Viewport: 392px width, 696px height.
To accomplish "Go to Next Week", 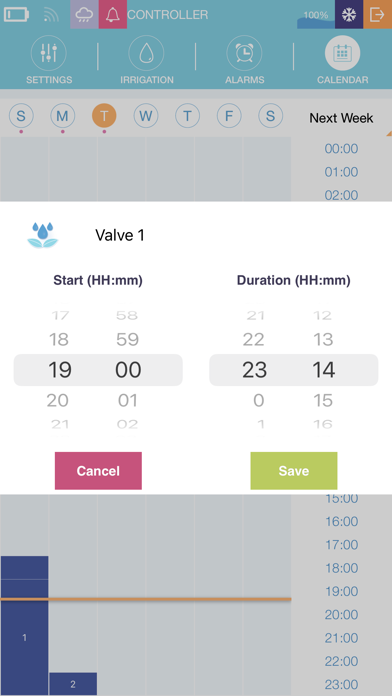I will tap(341, 118).
